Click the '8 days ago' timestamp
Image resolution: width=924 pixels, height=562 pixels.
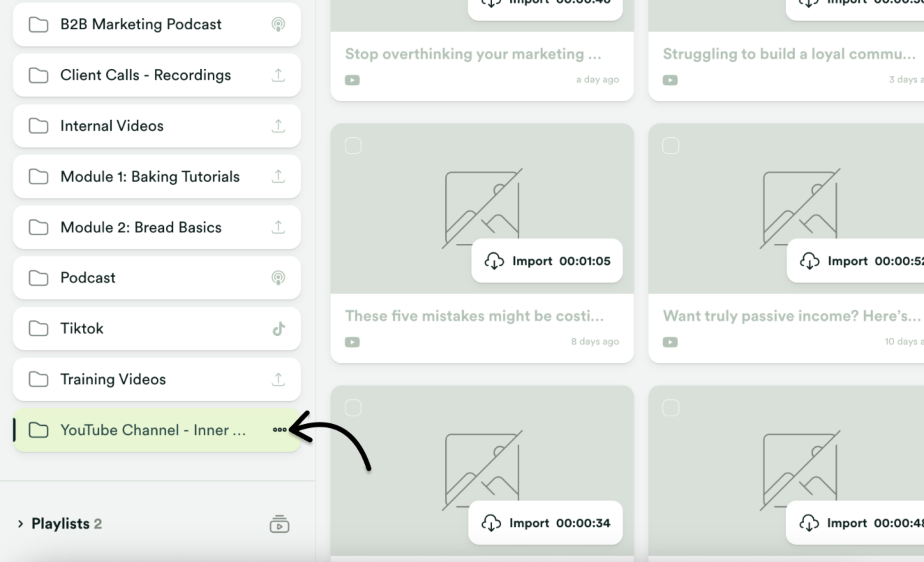tap(595, 342)
